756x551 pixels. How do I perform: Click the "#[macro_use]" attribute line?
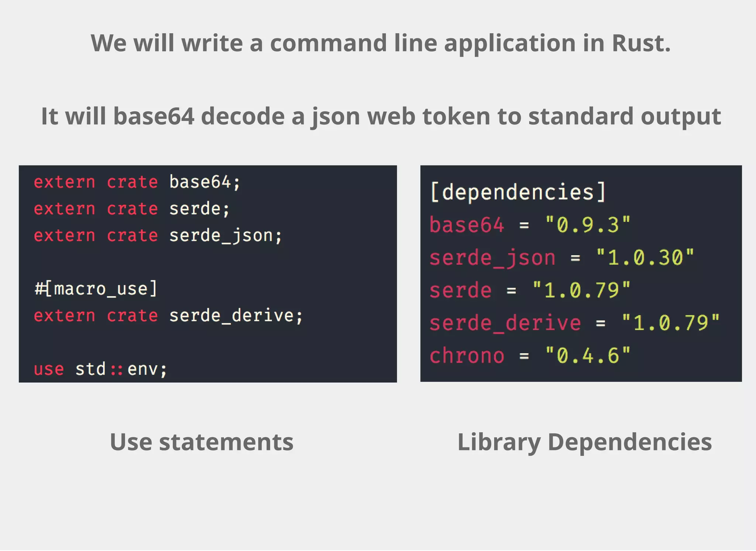tap(96, 289)
